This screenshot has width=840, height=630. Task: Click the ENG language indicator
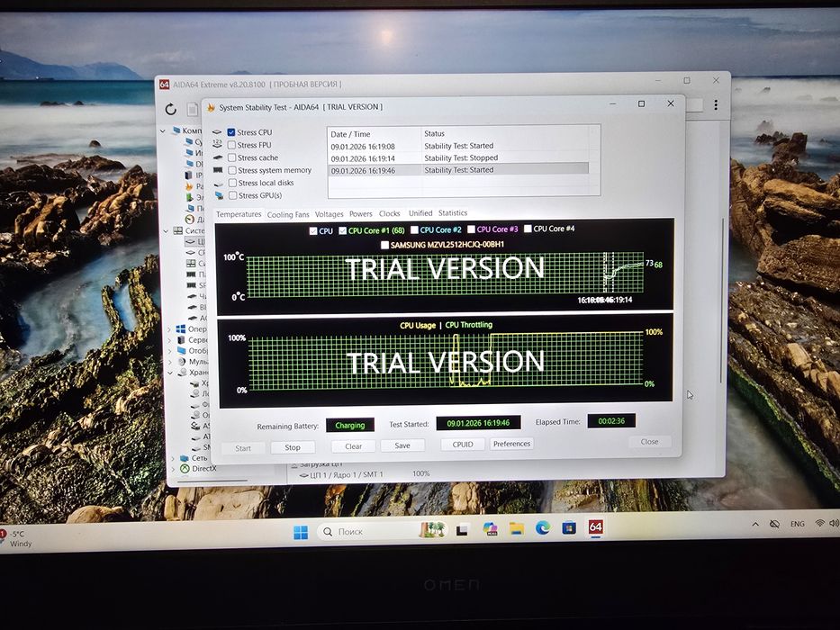[x=797, y=524]
